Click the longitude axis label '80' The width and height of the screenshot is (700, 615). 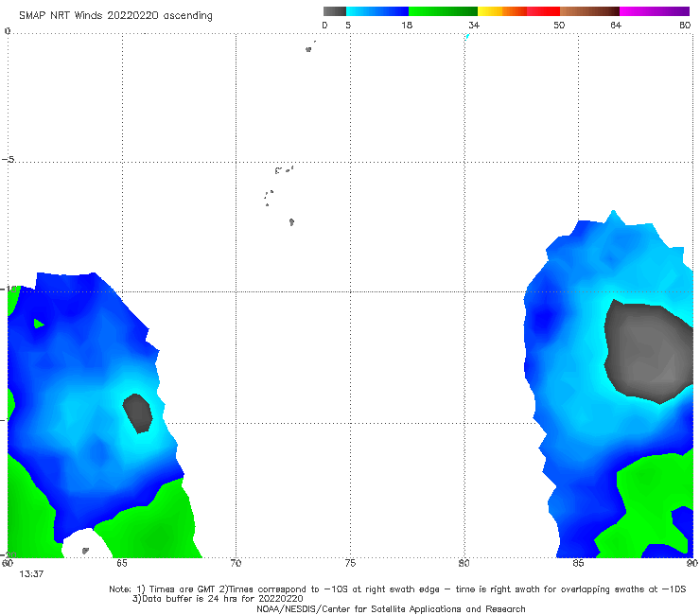[x=464, y=563]
